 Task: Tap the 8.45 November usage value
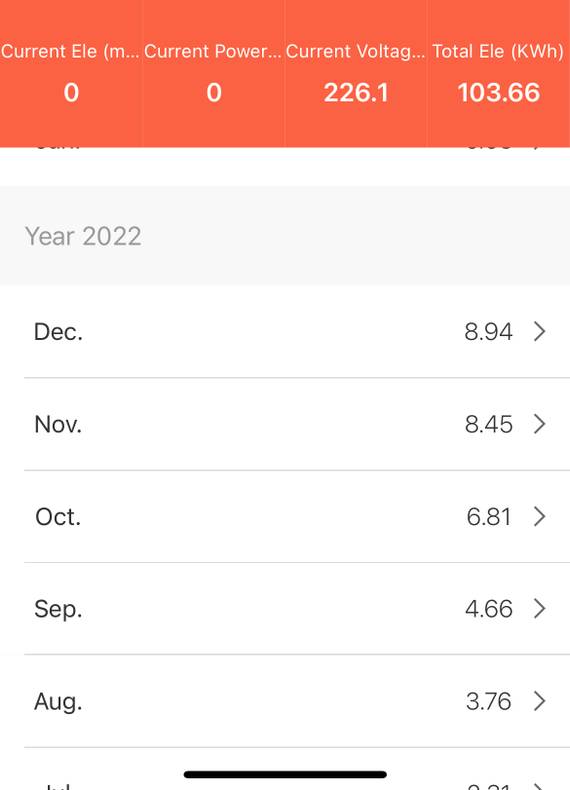coord(488,424)
